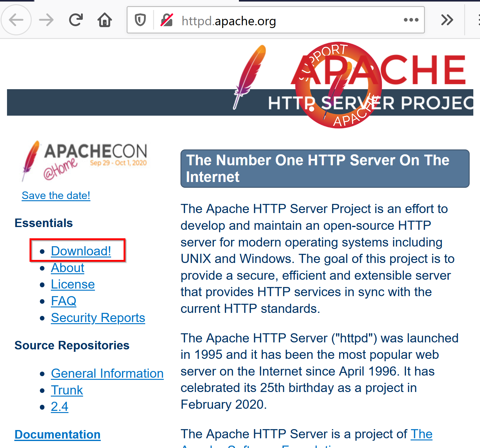The width and height of the screenshot is (480, 448).
Task: Click the Support Apache circular badge
Action: click(338, 85)
